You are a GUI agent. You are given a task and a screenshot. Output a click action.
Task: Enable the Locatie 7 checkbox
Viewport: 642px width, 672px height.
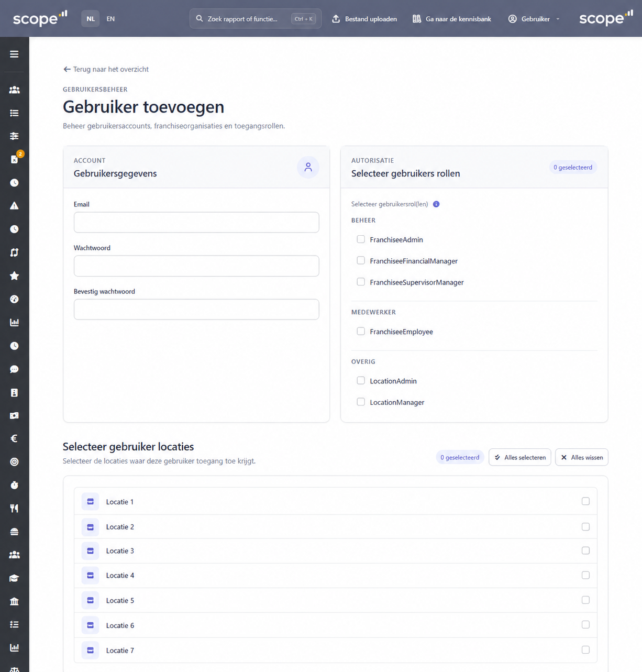click(x=585, y=650)
